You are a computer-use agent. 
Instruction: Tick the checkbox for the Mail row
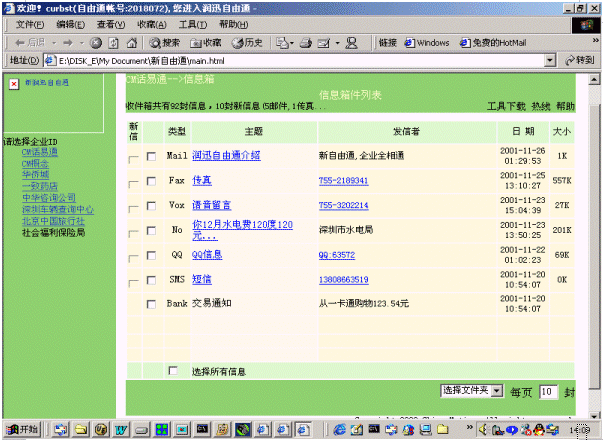151,156
